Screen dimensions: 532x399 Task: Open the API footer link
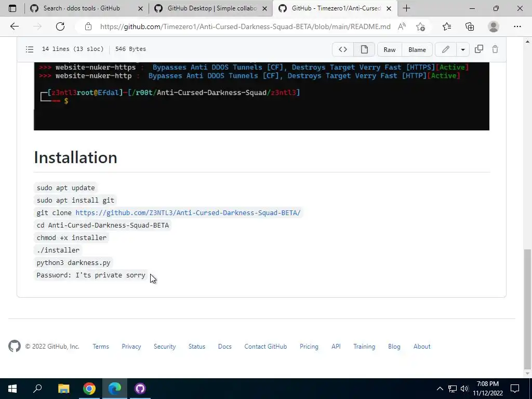336,347
